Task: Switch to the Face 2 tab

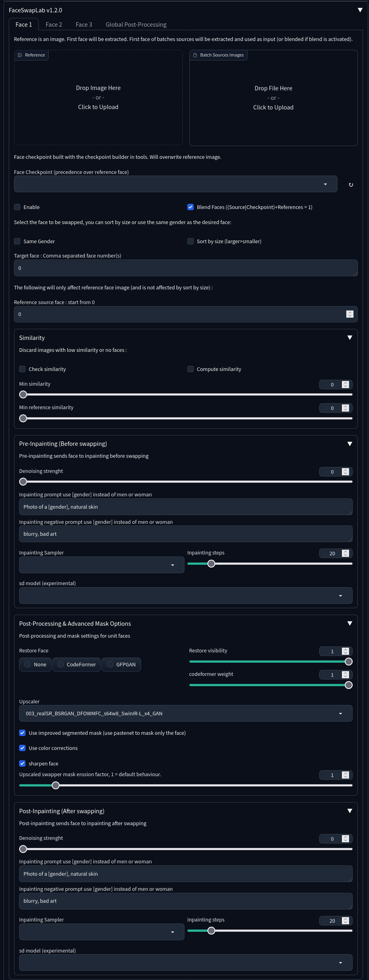Action: click(x=54, y=24)
